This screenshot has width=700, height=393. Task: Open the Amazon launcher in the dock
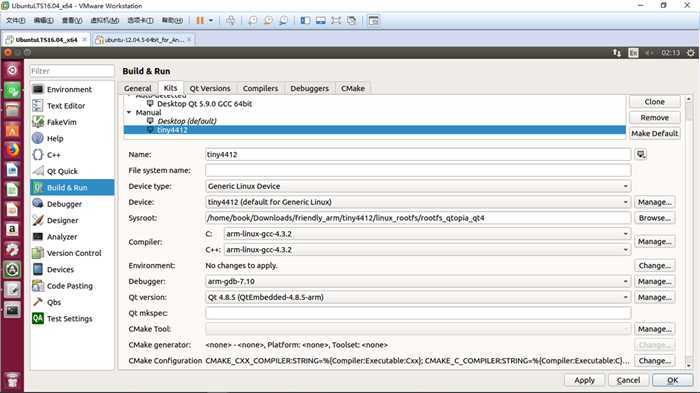[x=12, y=230]
